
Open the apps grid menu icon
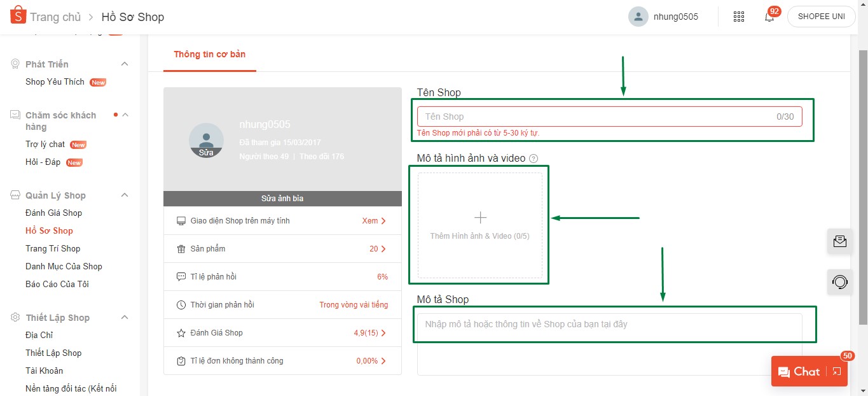click(x=739, y=17)
